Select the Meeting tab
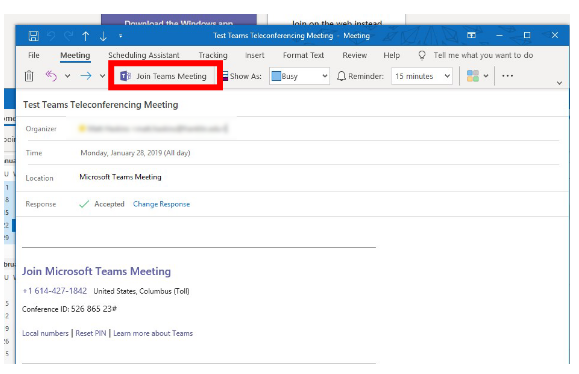The width and height of the screenshot is (579, 374). (75, 55)
